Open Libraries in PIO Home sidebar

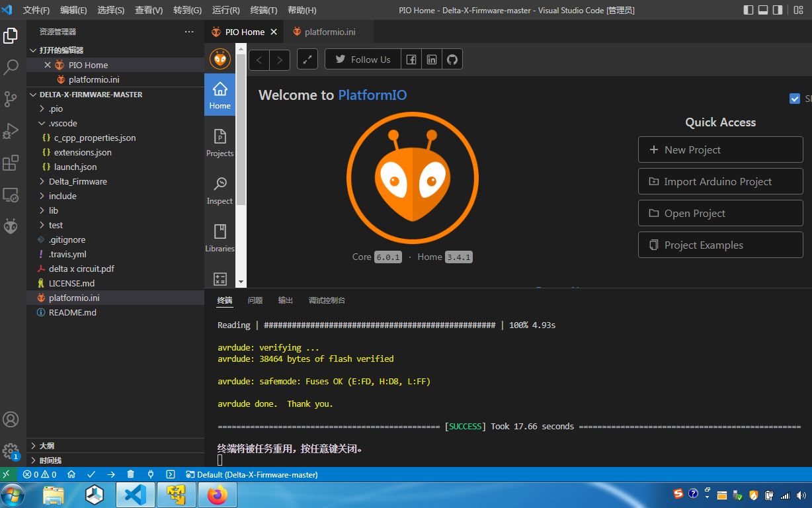point(220,238)
